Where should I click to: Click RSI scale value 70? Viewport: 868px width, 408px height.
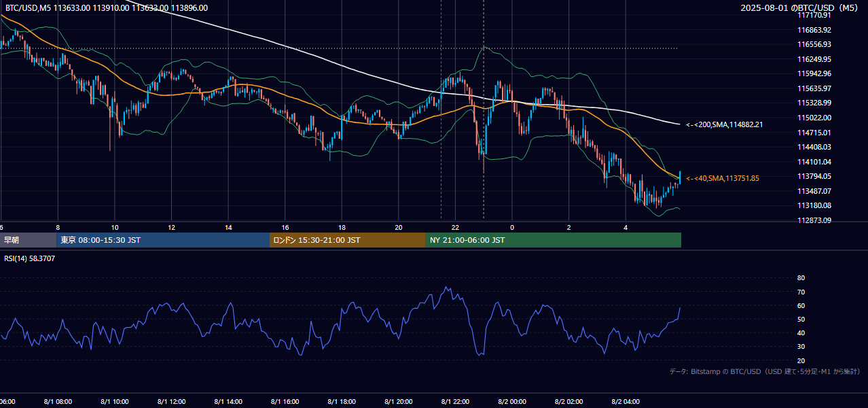[801, 292]
